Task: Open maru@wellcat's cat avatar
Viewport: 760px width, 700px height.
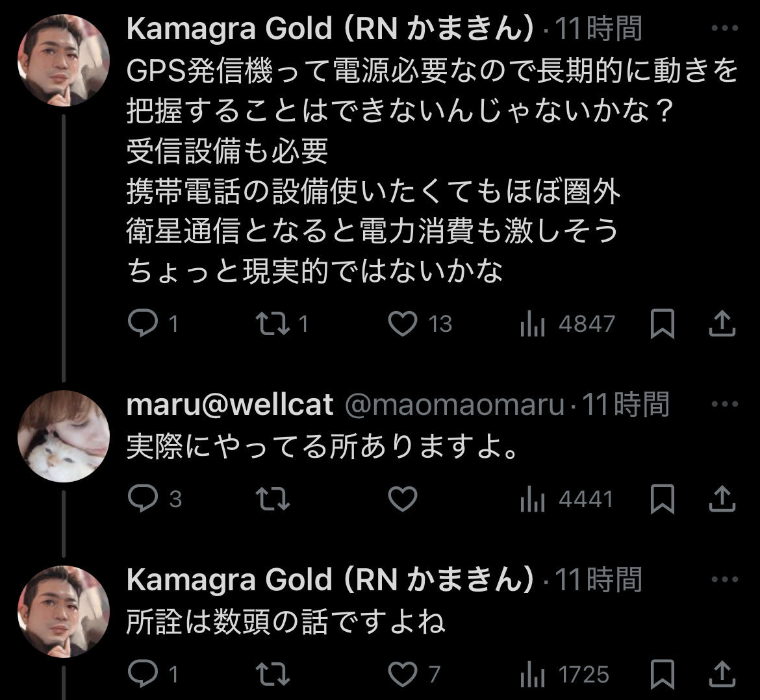Action: 62,436
